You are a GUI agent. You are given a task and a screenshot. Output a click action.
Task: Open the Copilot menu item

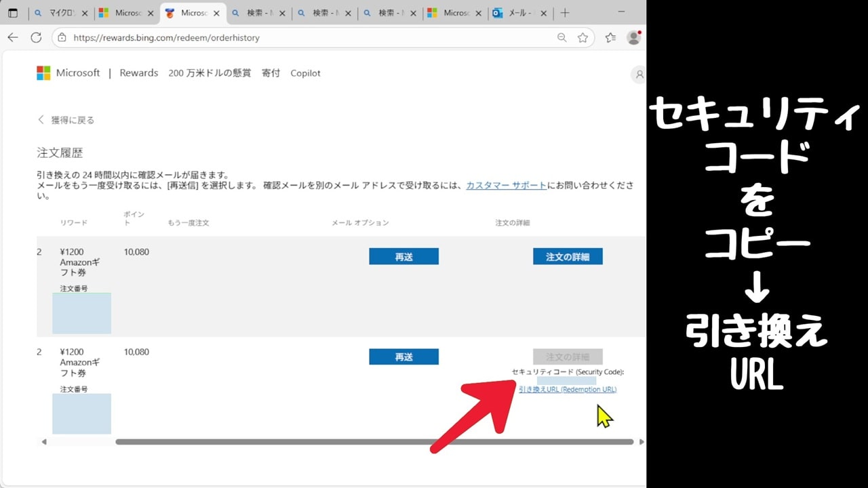(x=305, y=73)
